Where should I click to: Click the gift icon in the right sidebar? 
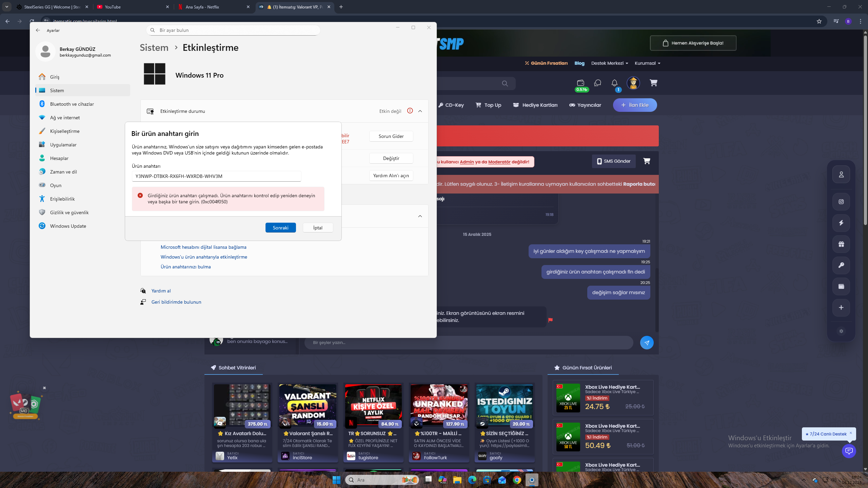pyautogui.click(x=841, y=244)
